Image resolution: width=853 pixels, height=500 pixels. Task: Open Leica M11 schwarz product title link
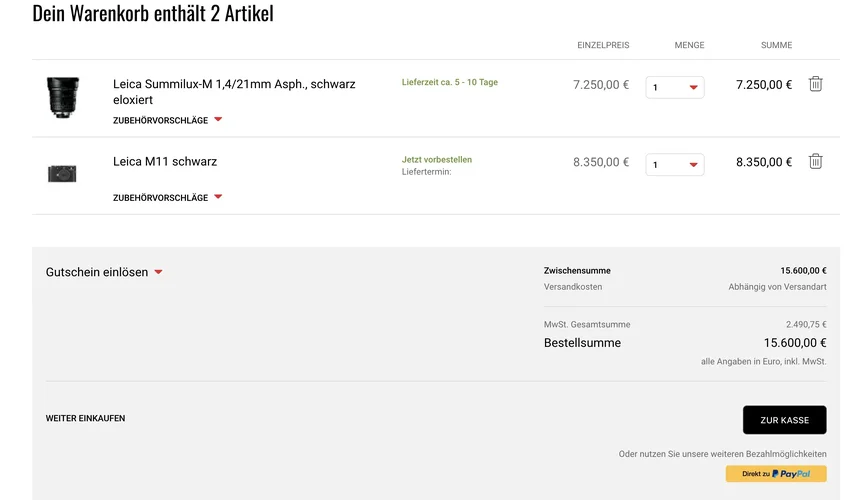click(x=165, y=161)
